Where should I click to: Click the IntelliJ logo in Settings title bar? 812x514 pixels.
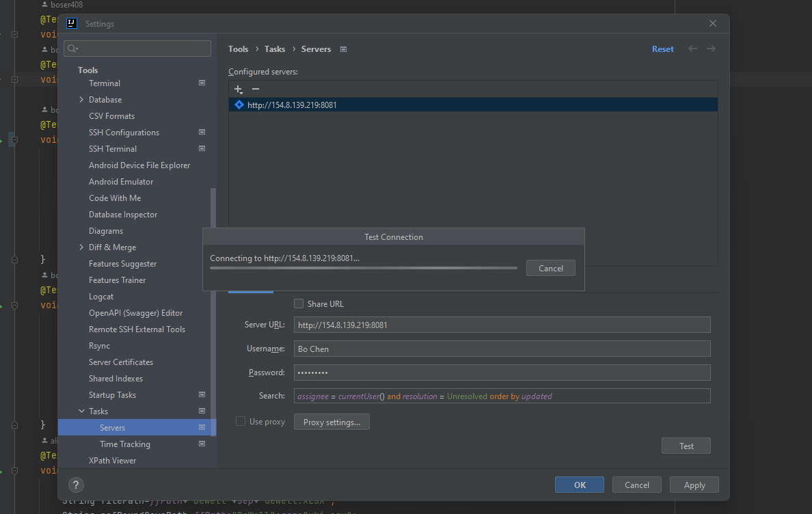pyautogui.click(x=72, y=23)
